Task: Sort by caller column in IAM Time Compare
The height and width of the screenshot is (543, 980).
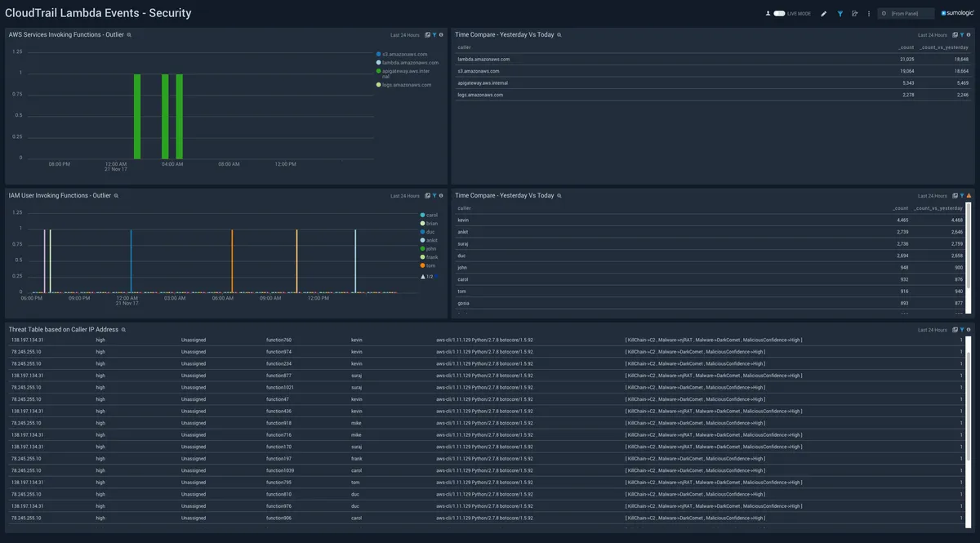Action: (463, 208)
